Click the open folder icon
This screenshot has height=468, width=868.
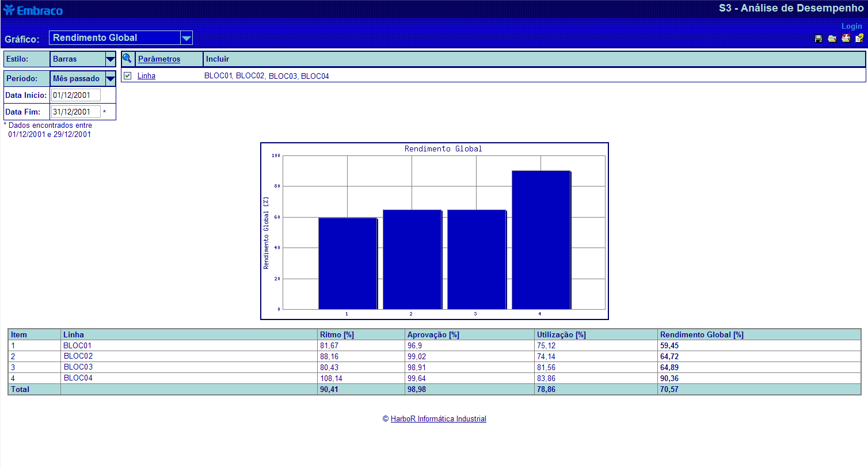(x=832, y=39)
